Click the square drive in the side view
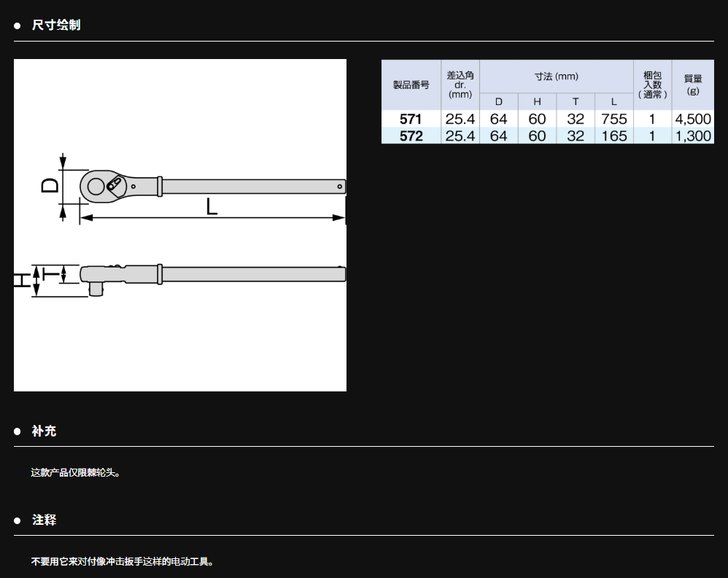728x578 pixels. click(x=97, y=289)
